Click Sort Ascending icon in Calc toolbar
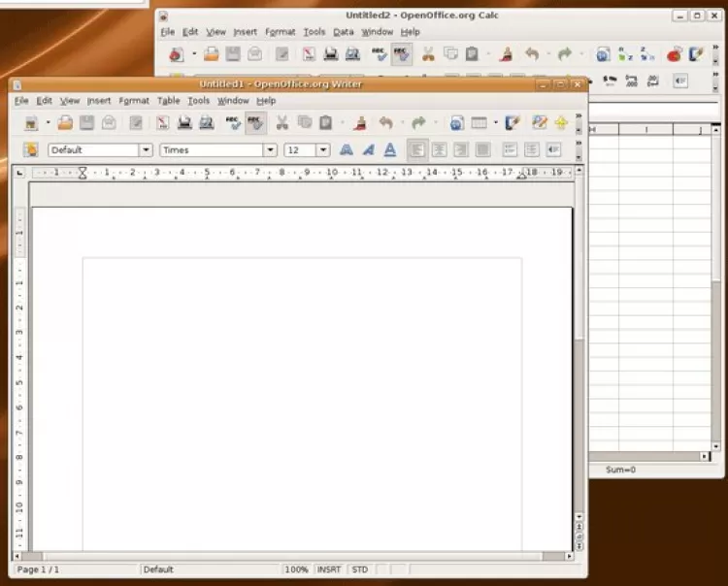Screen dimensions: 728x586 click(626, 54)
